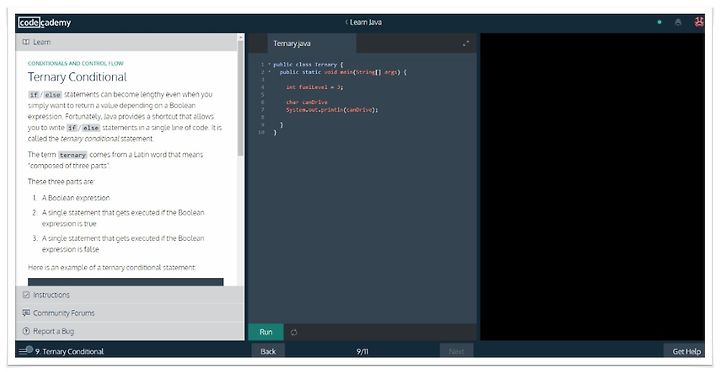This screenshot has width=720, height=372.
Task: Go to the previous exercise with Back
Action: pyautogui.click(x=268, y=351)
